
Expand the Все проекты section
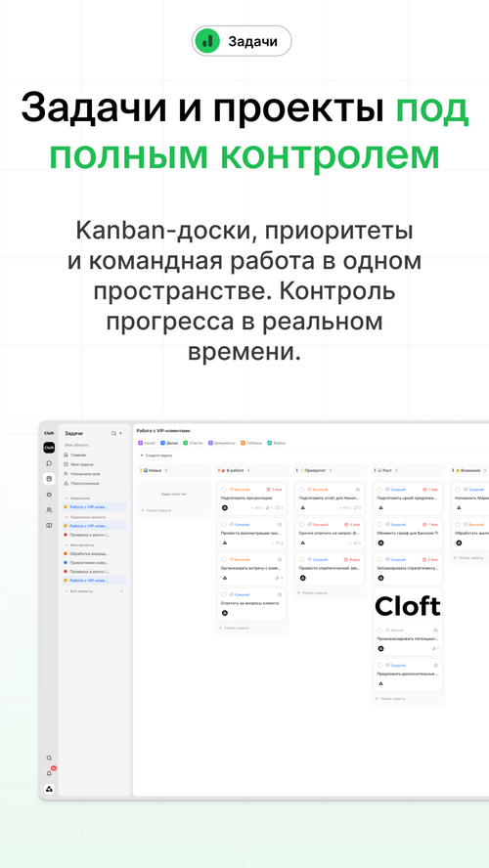67,591
